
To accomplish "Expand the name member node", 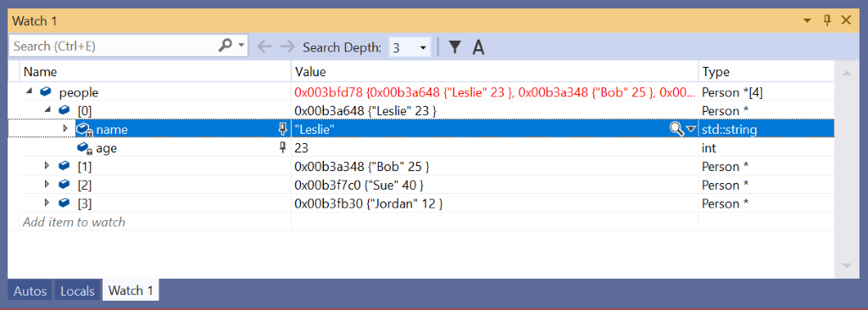I will [66, 129].
